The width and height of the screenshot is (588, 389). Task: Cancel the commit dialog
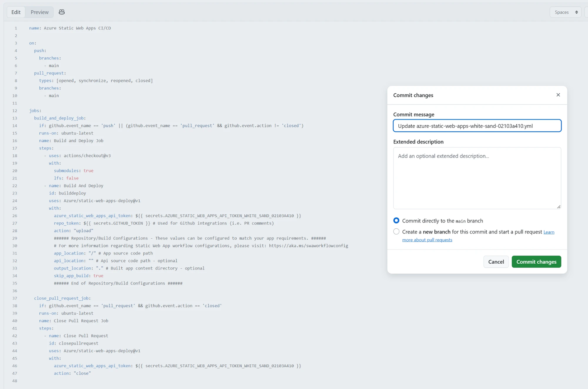pyautogui.click(x=496, y=262)
